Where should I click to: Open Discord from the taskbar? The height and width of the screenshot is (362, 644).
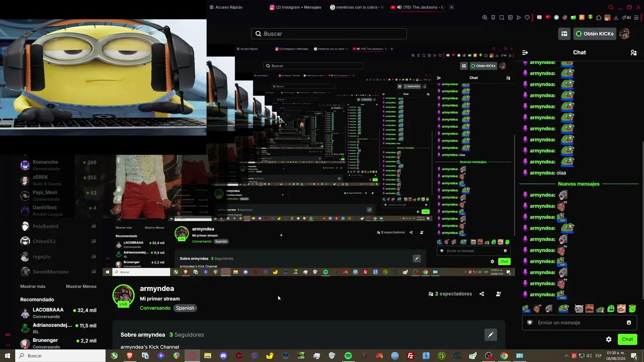[223, 356]
